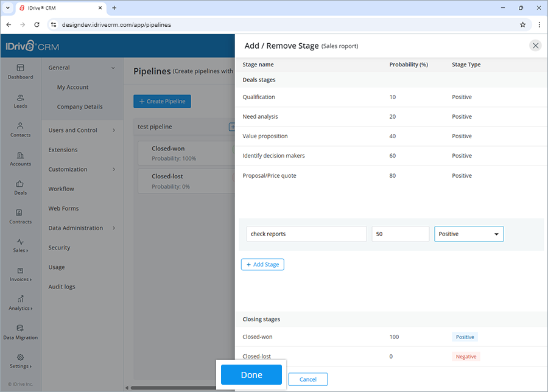Click the Add Stage button
The image size is (548, 392).
pos(262,264)
